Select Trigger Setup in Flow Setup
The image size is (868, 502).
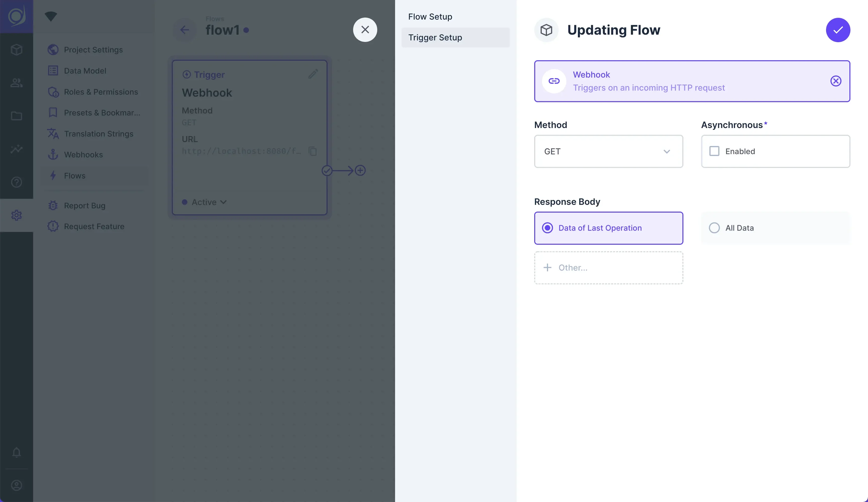[x=435, y=38]
